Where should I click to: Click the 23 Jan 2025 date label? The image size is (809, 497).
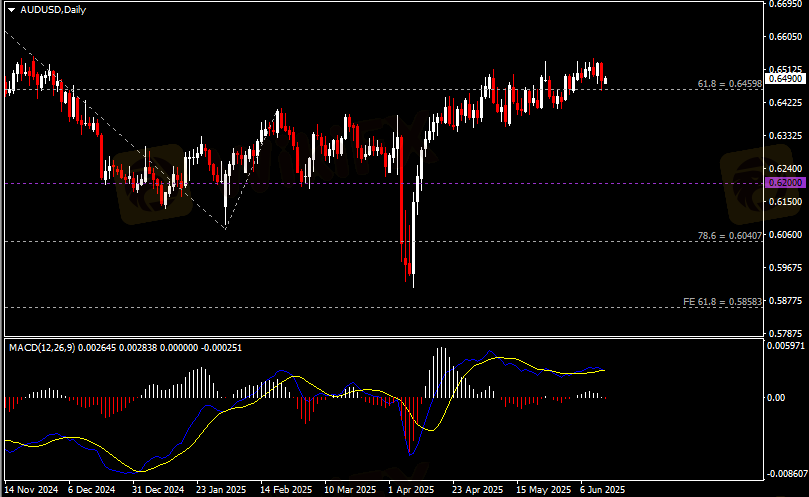221,490
